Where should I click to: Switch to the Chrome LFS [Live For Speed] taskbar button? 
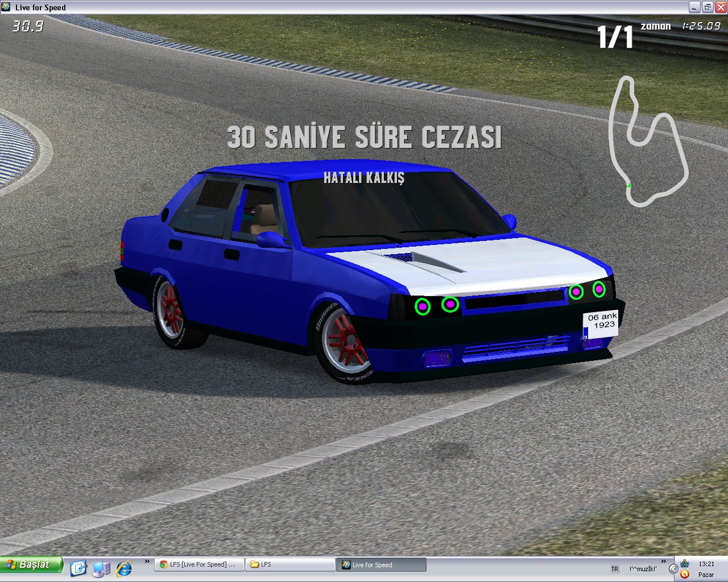199,564
